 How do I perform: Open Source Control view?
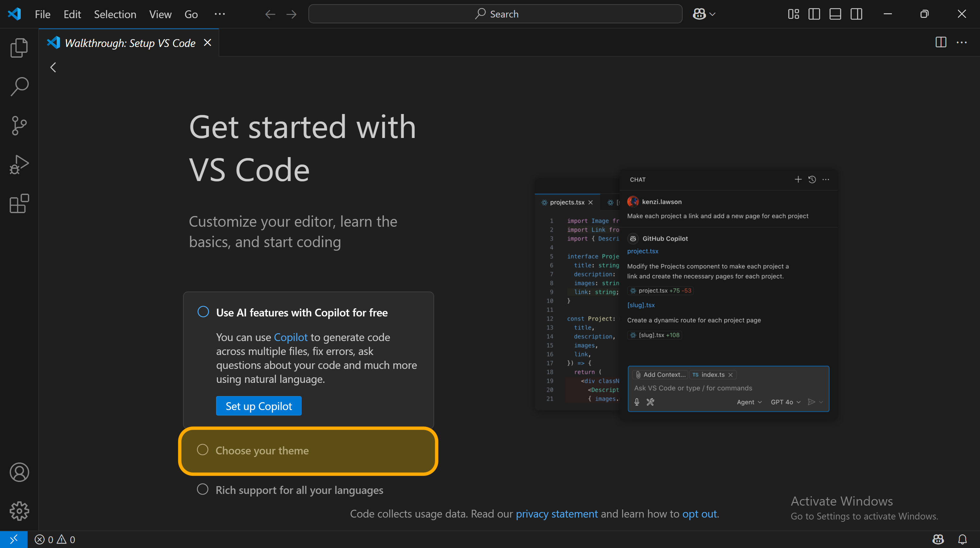coord(19,126)
